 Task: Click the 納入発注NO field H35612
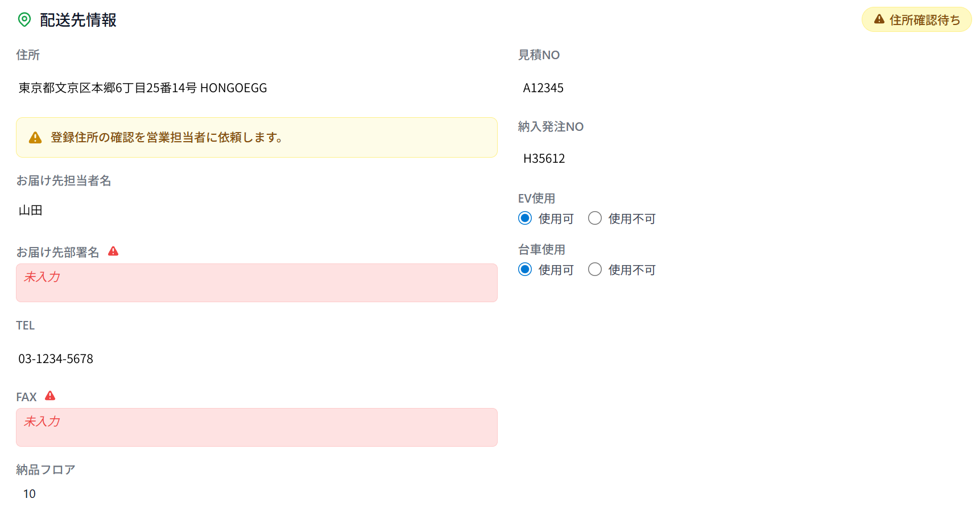tap(544, 159)
